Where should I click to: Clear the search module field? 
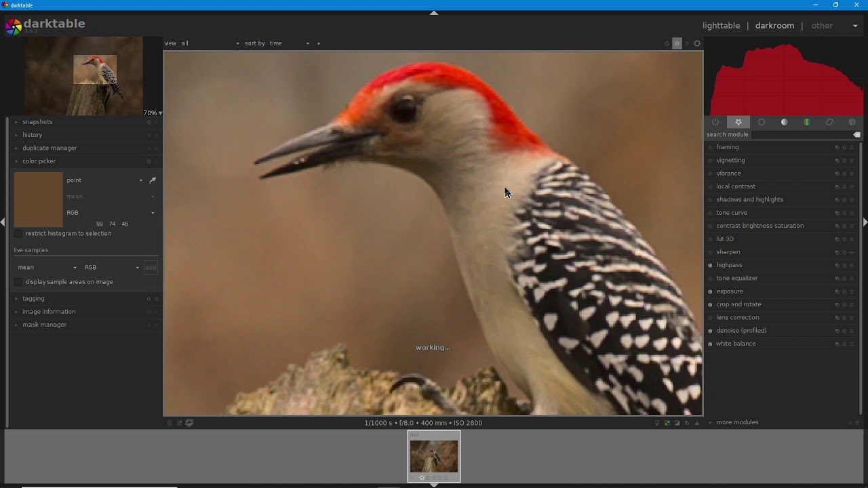click(857, 135)
